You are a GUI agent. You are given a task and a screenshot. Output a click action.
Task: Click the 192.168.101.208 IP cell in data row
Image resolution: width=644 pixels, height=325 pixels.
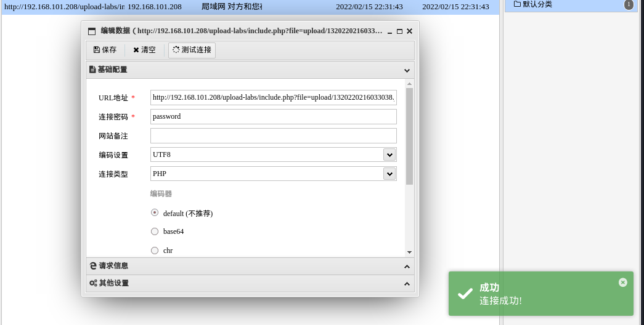click(x=155, y=7)
